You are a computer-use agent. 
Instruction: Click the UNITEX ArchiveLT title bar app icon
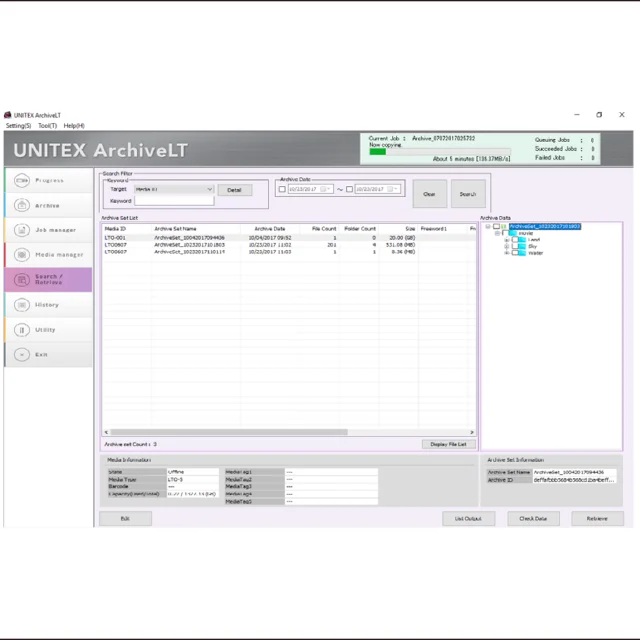[7, 115]
